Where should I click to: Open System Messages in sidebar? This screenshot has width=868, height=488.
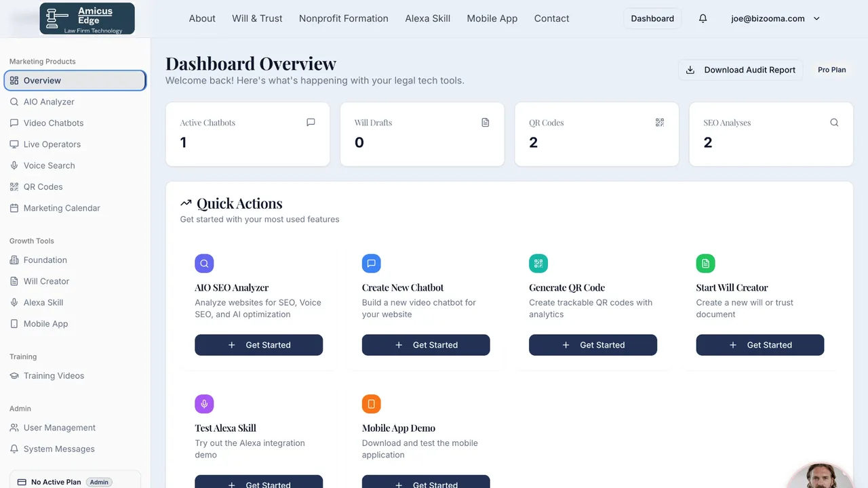[x=75, y=449]
